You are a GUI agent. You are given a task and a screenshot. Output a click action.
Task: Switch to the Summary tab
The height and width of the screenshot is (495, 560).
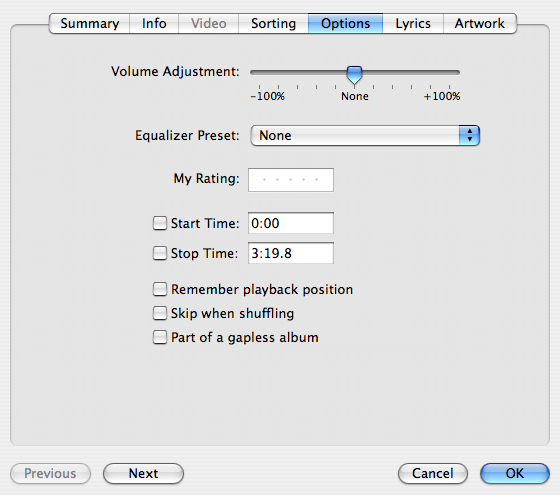point(89,24)
